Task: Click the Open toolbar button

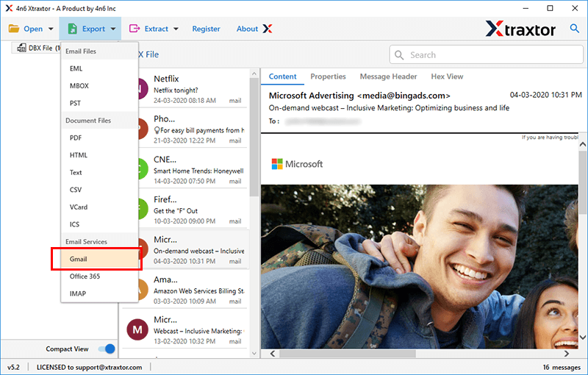Action: point(31,29)
